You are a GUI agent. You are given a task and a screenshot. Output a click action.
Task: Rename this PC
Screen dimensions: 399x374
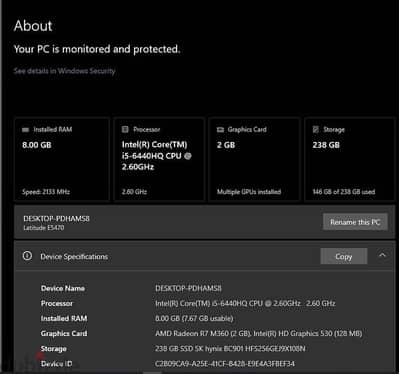(x=355, y=222)
